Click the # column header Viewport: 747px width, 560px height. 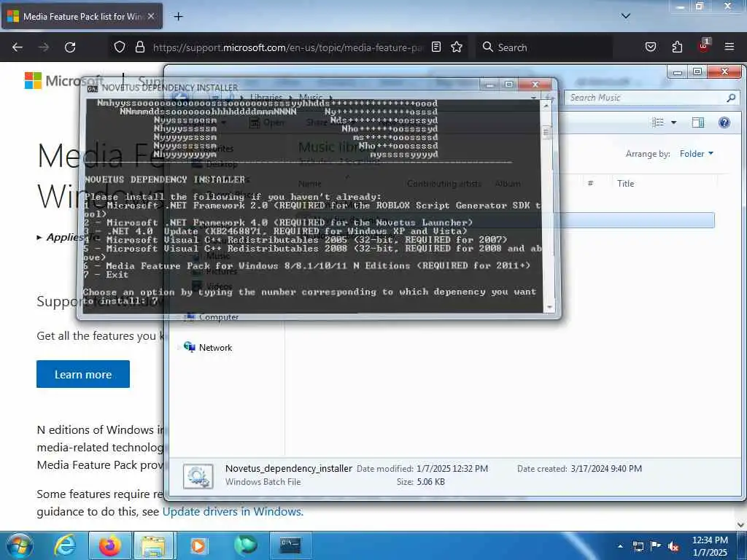coord(590,183)
